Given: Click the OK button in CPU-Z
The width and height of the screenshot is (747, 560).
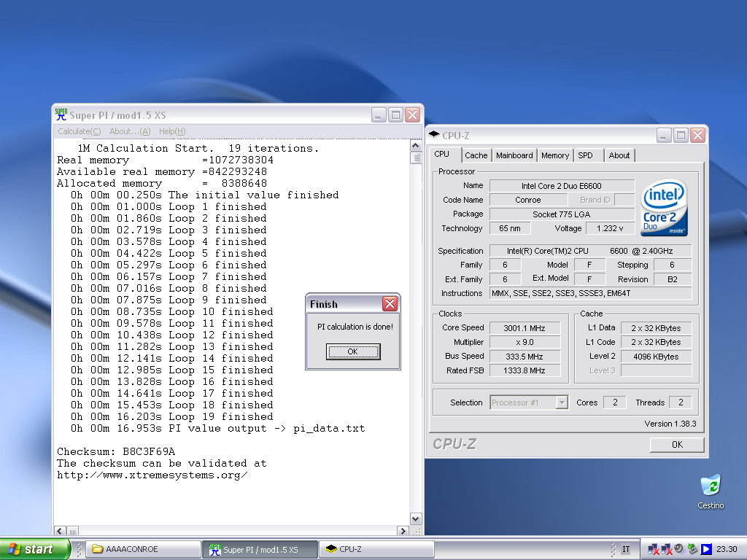Looking at the screenshot, I should [x=677, y=444].
